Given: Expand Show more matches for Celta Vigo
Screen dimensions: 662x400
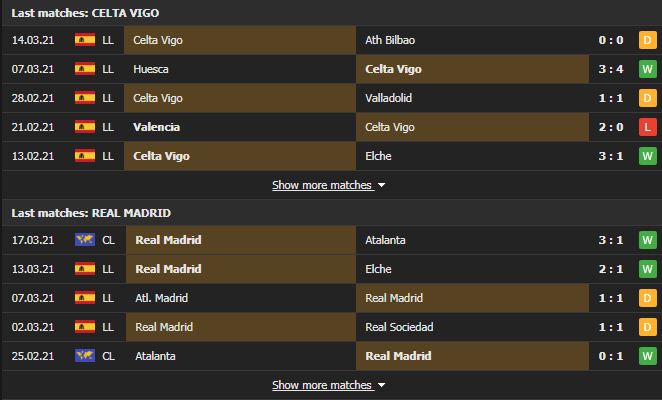Looking at the screenshot, I should click(322, 185).
